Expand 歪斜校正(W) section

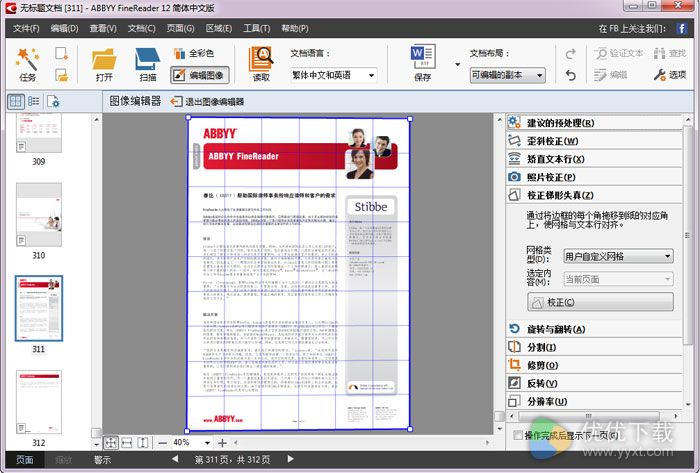[594, 141]
